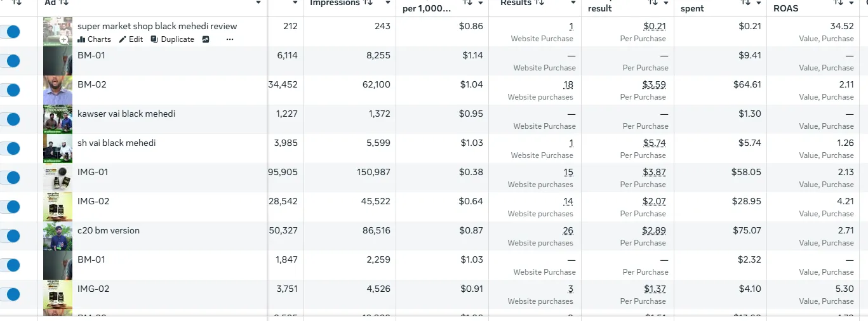Click the Edit pencil on first ad
This screenshot has height=321, width=868.
pyautogui.click(x=131, y=39)
